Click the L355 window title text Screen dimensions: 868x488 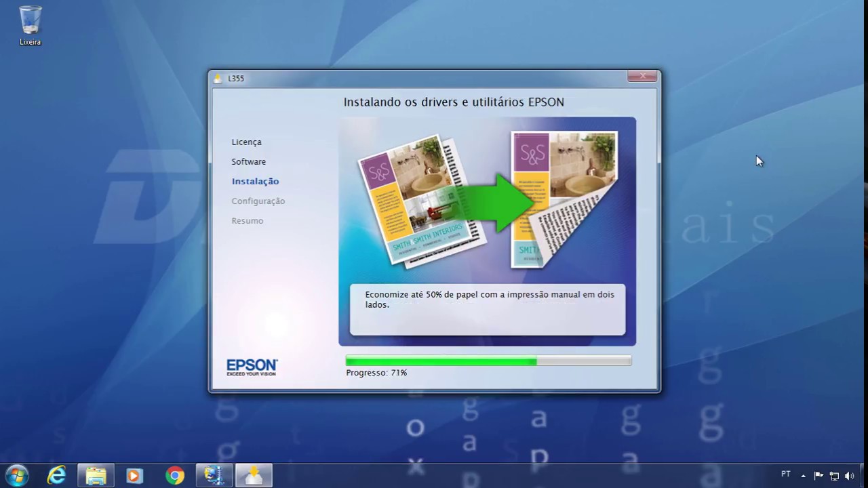pos(236,78)
